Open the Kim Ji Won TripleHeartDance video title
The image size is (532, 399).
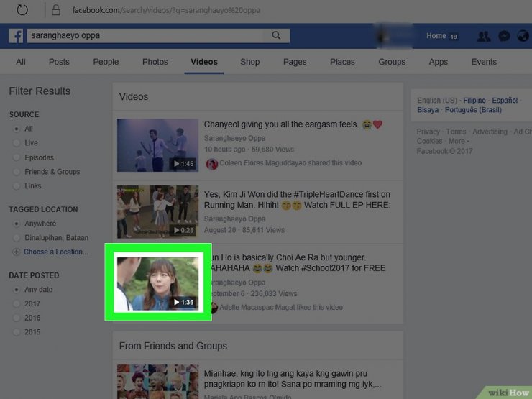pyautogui.click(x=297, y=200)
